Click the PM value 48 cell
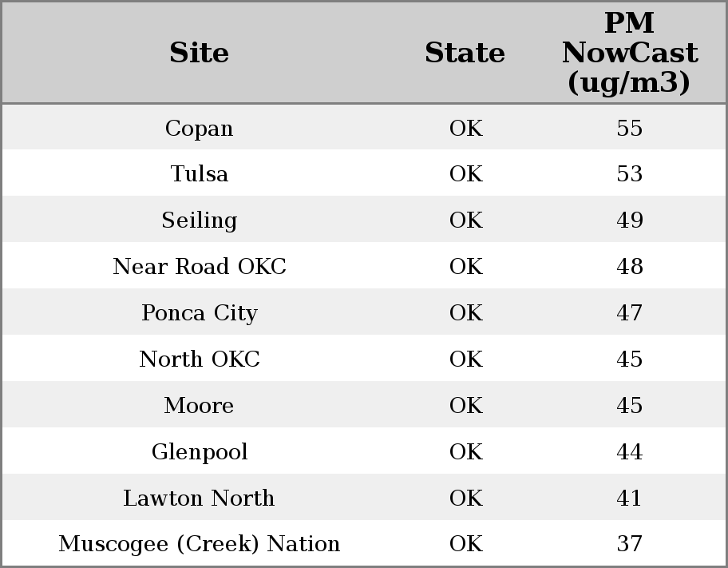Viewport: 728px width, 568px height. coord(629,267)
